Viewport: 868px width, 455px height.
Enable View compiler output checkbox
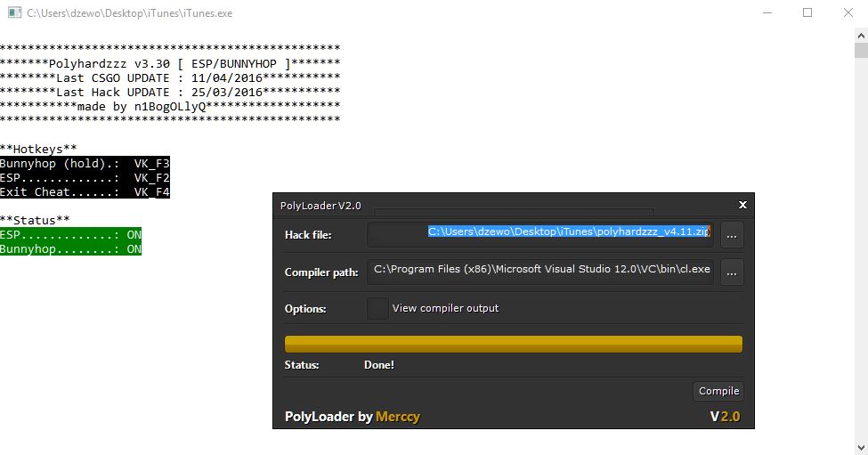click(378, 308)
